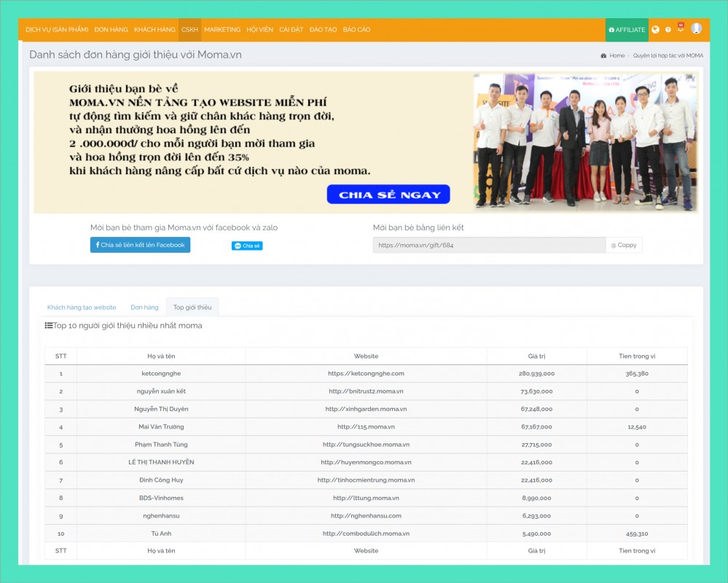
Task: Open the DỊCH VỤ (SẢN PHẨM) menu
Action: coord(57,30)
